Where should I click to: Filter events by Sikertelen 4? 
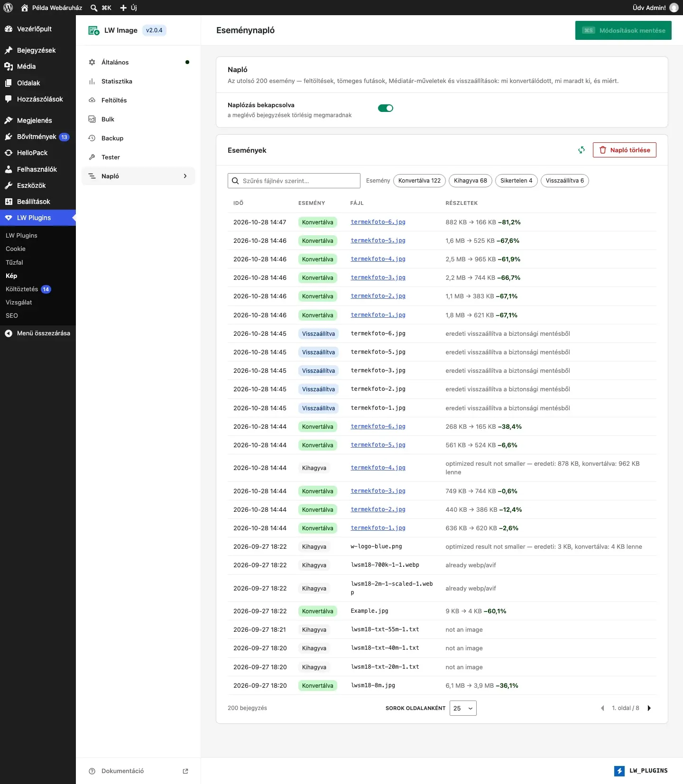coord(517,181)
